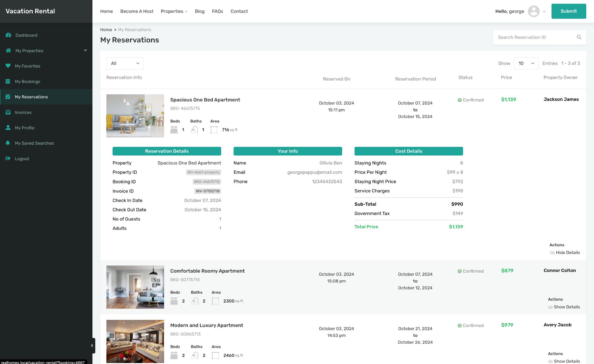Expand the My Properties sidebar submenu
594x364 pixels.
[85, 50]
